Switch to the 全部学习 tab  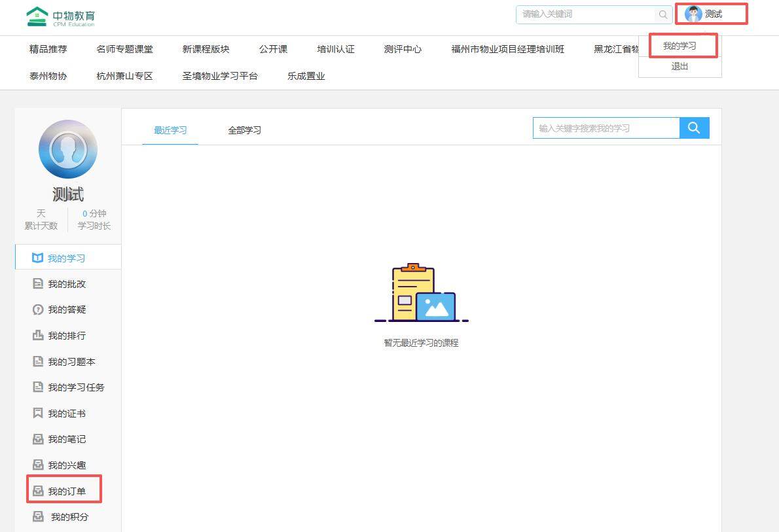tap(244, 130)
